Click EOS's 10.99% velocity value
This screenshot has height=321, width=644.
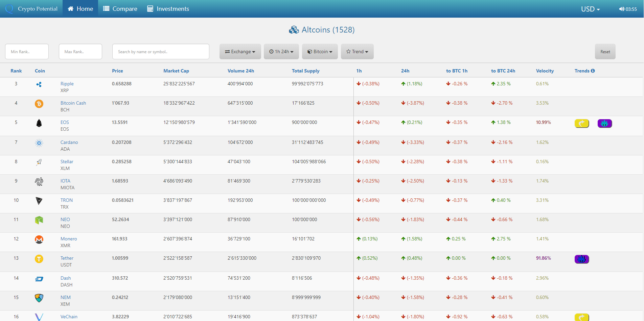(x=543, y=122)
